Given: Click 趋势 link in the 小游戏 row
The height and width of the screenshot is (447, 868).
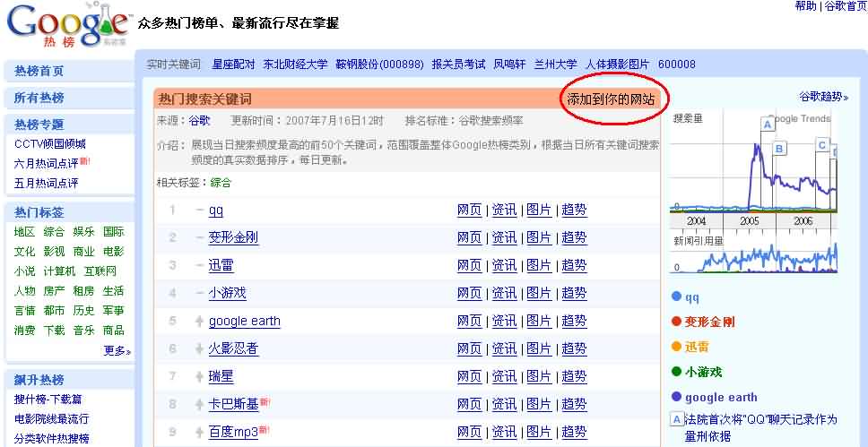Looking at the screenshot, I should pos(574,293).
